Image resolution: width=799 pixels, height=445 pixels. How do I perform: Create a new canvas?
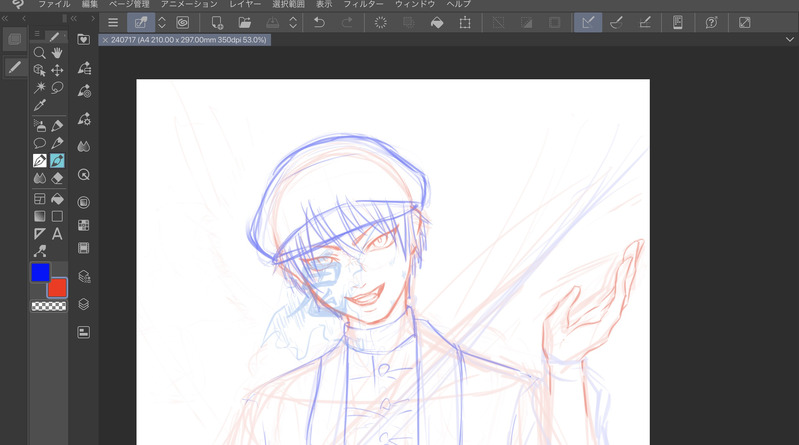(217, 22)
